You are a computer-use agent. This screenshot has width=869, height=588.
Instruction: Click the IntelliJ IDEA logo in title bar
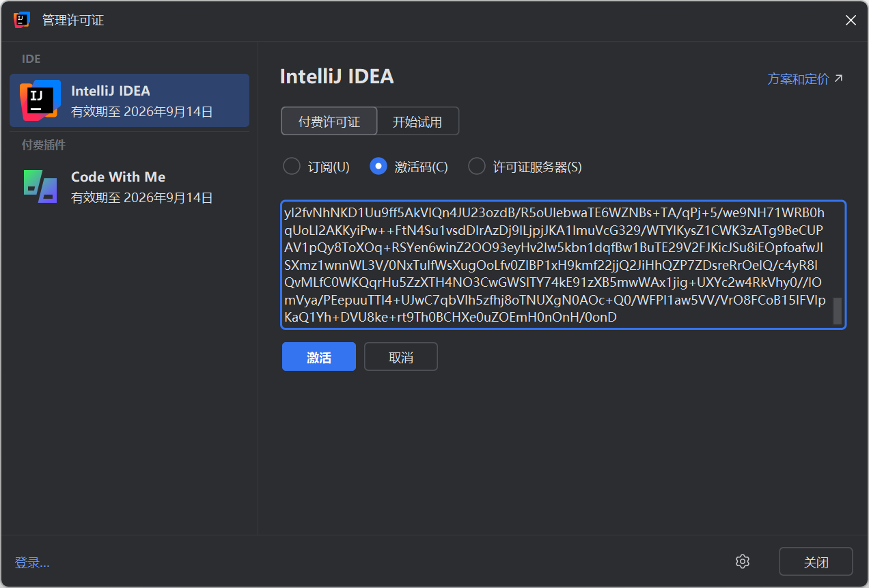(x=21, y=20)
